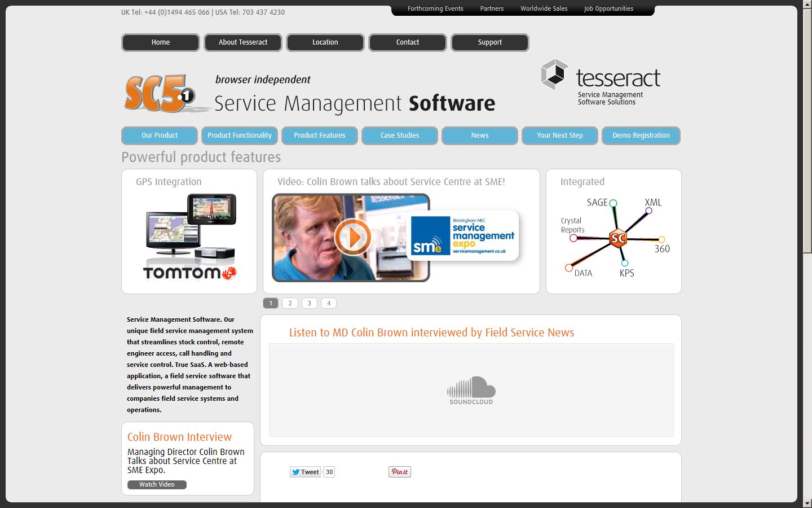Click the orange SC hub icon
This screenshot has height=508, width=812.
pos(618,238)
